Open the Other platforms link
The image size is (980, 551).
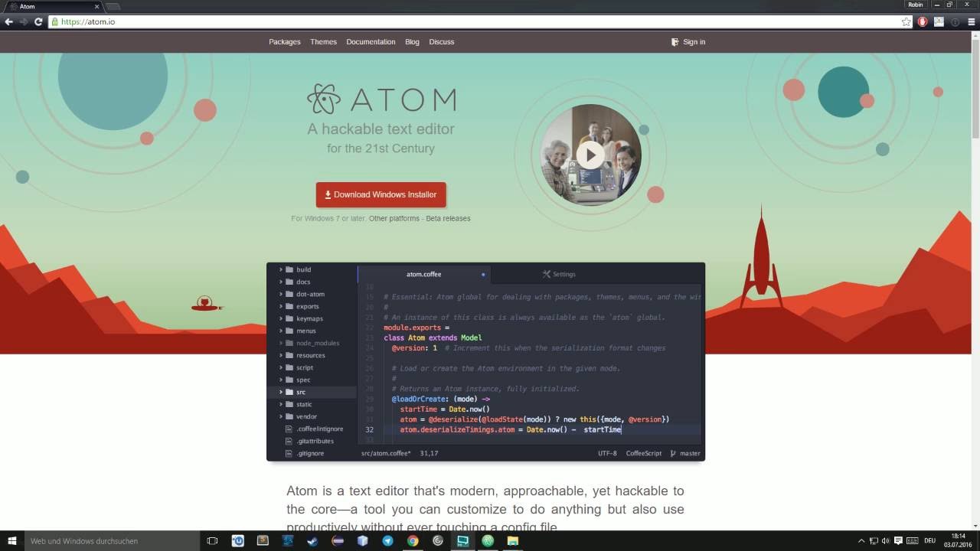click(x=394, y=218)
